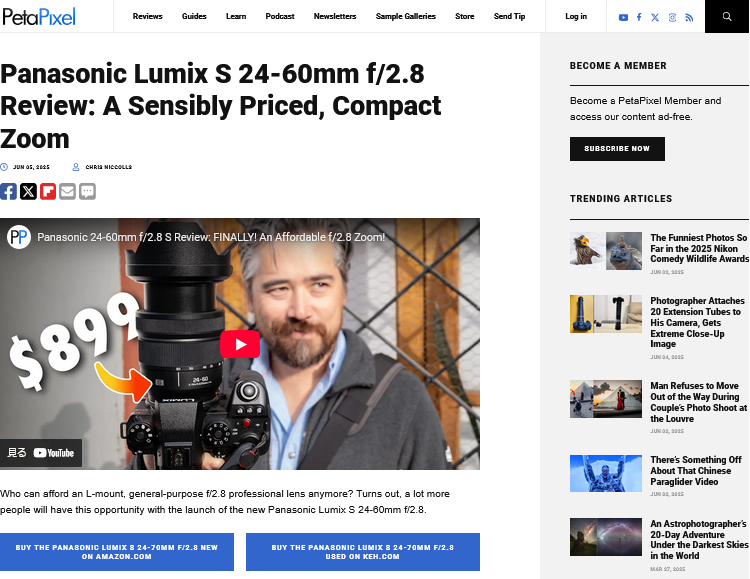This screenshot has width=750, height=579.
Task: Play the YouTube video
Action: pos(240,344)
